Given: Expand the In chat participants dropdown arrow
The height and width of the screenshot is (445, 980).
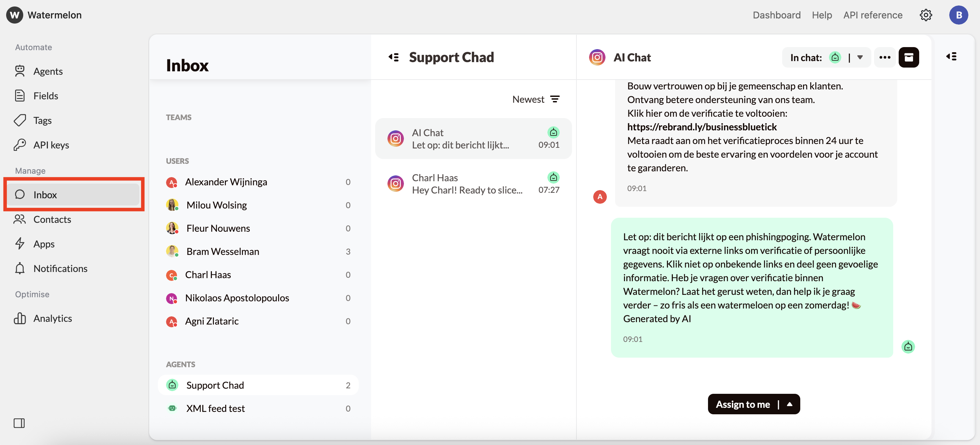Looking at the screenshot, I should pos(860,57).
